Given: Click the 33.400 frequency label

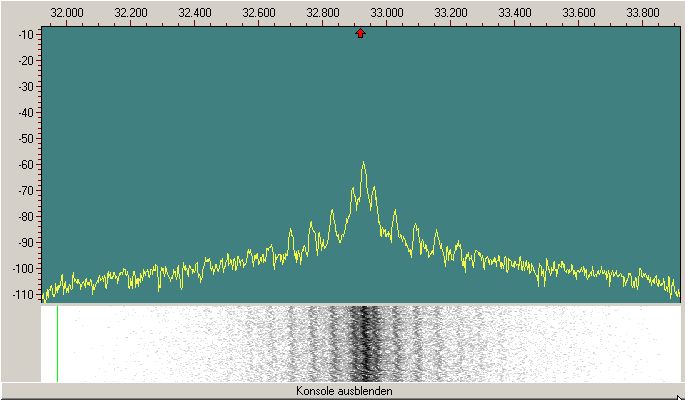Looking at the screenshot, I should point(515,13).
